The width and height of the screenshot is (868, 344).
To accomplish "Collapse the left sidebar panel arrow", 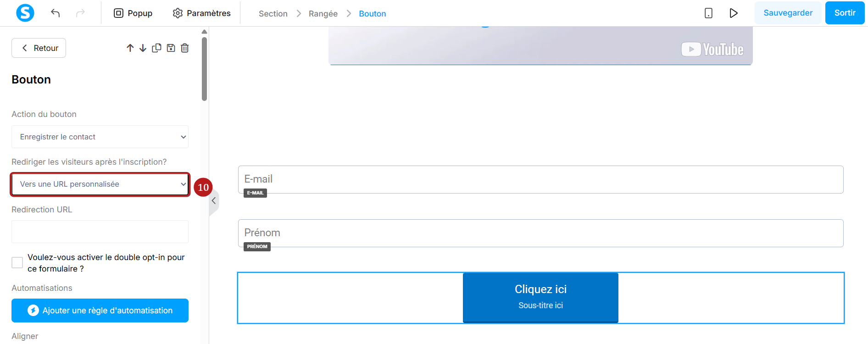I will tap(214, 201).
